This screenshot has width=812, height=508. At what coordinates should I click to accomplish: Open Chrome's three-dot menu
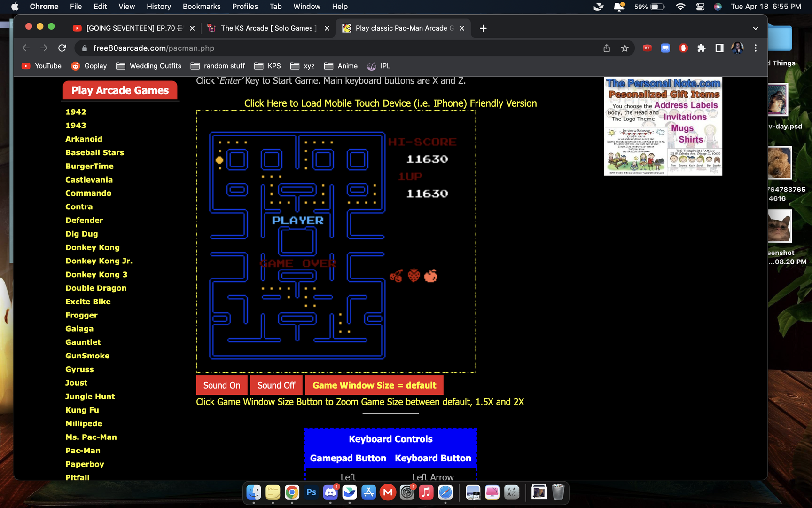(x=756, y=48)
